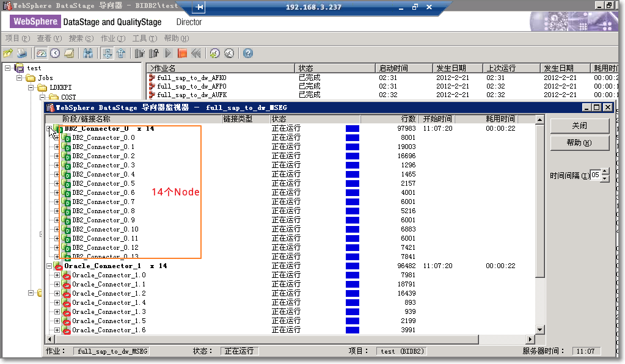Select Oracle_Connector_1.4 row name
The height and width of the screenshot is (364, 625).
(x=109, y=303)
